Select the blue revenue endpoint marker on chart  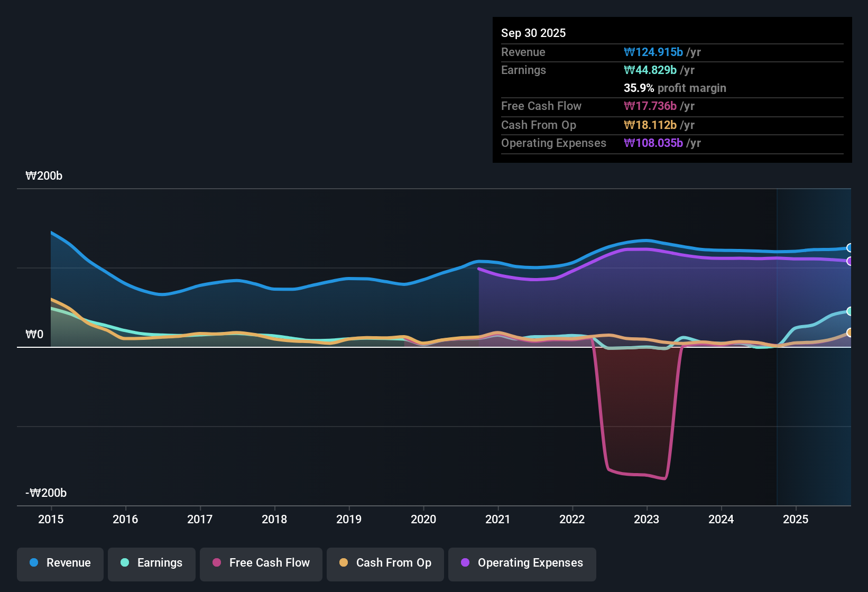(849, 247)
